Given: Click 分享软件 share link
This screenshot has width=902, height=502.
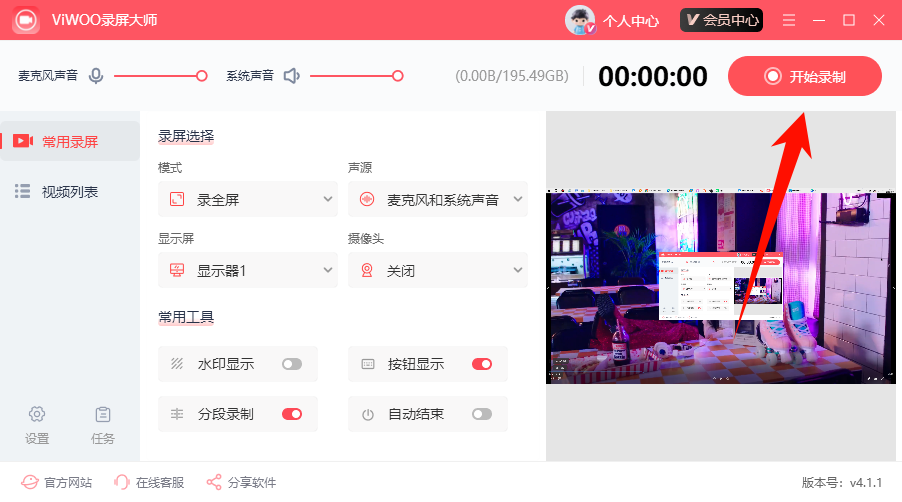Looking at the screenshot, I should tap(252, 482).
